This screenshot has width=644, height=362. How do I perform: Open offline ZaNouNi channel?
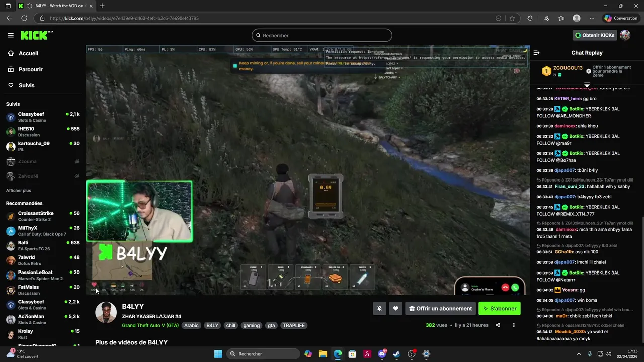43,176
